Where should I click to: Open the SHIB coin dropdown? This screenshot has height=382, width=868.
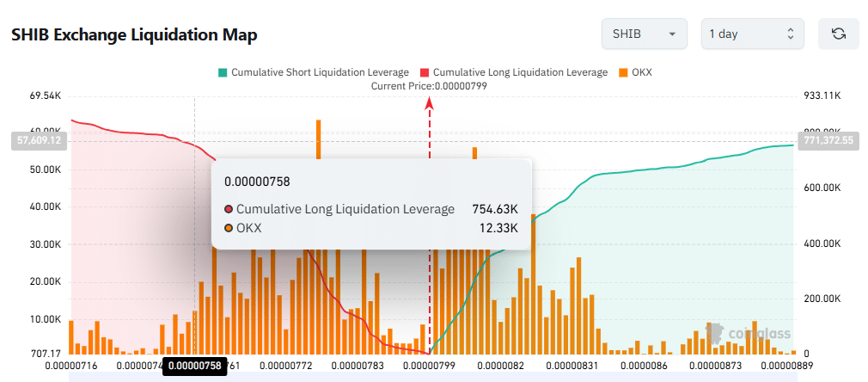coord(644,34)
